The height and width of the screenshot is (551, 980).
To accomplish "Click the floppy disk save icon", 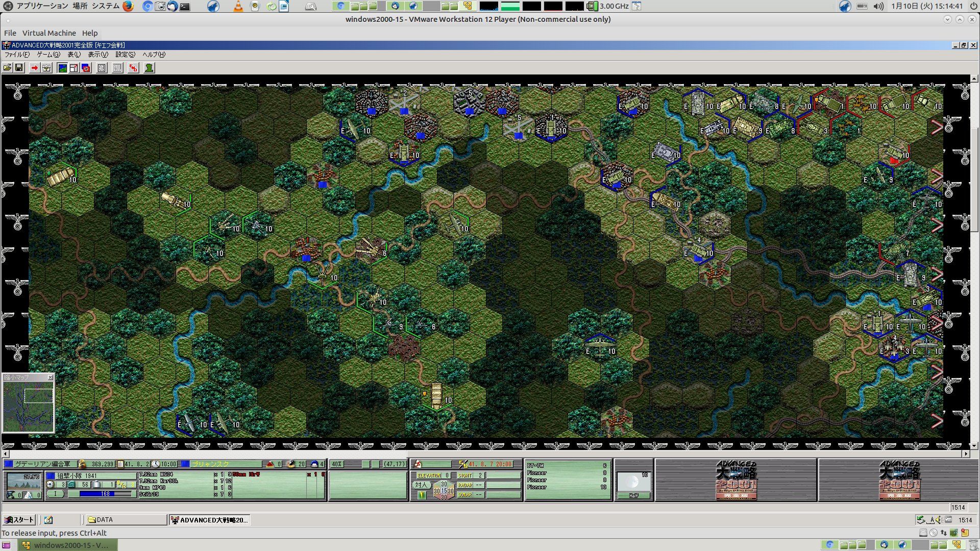I will tap(19, 68).
